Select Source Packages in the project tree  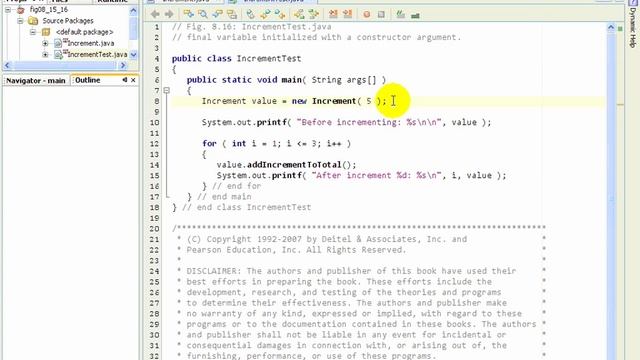pos(68,20)
